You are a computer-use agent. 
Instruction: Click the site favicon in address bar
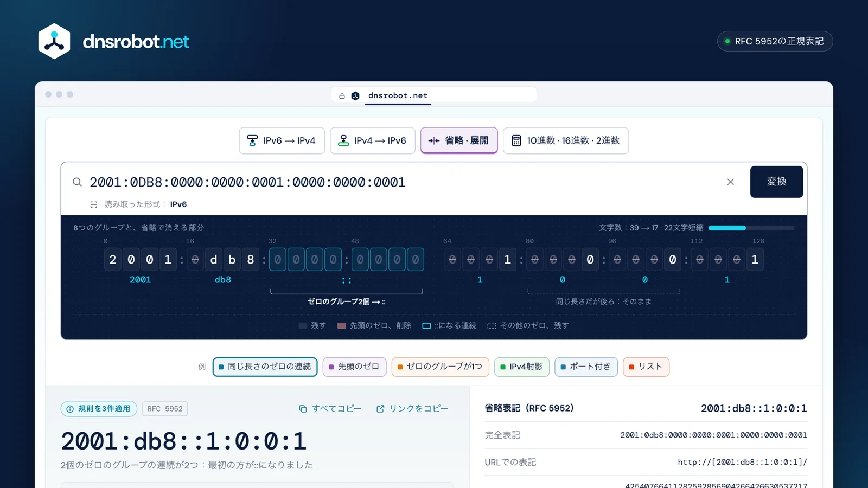[355, 96]
